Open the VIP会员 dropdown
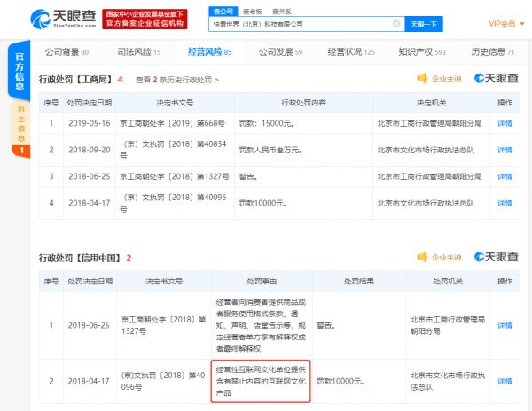The image size is (532, 411). pos(506,23)
